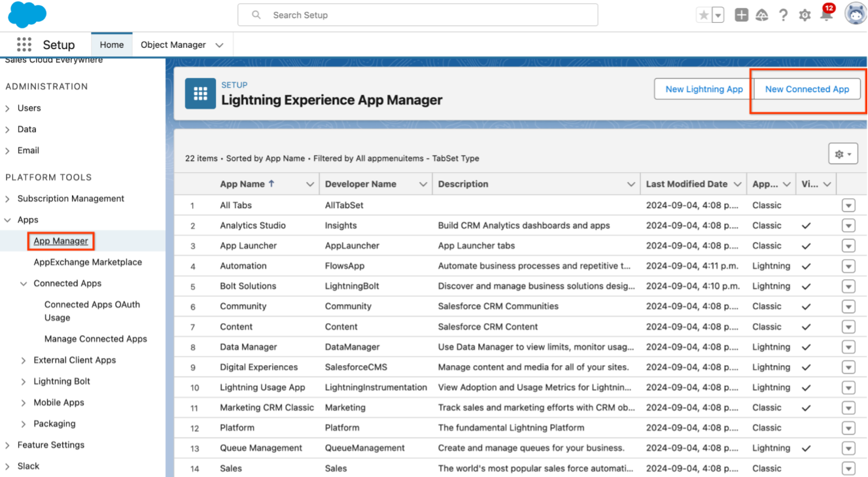Expand the Users section

coord(8,109)
